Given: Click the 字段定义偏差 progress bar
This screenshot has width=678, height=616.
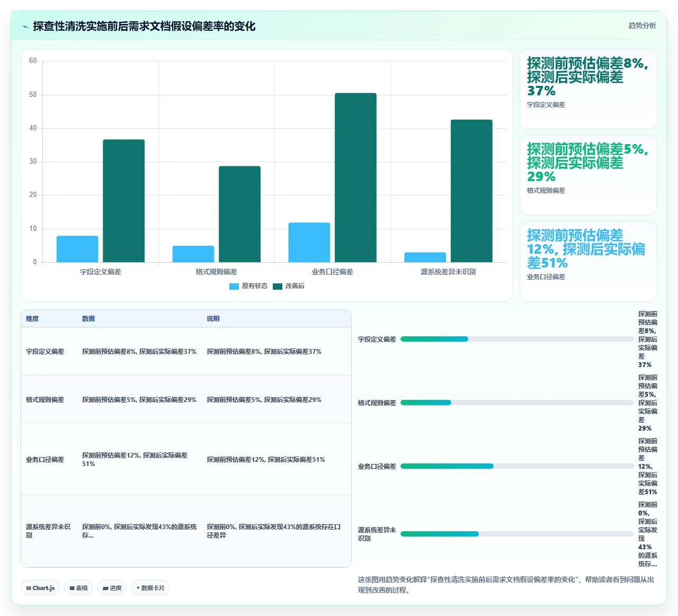Looking at the screenshot, I should (x=517, y=339).
